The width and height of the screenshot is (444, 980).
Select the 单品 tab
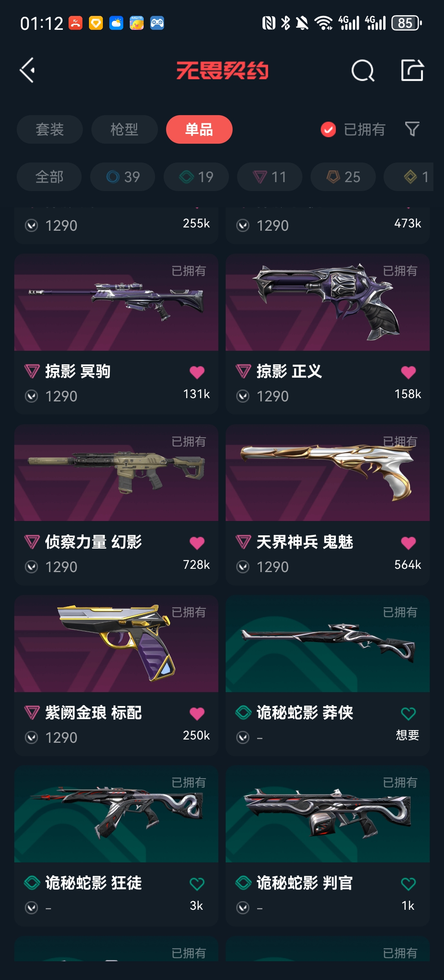coord(199,129)
